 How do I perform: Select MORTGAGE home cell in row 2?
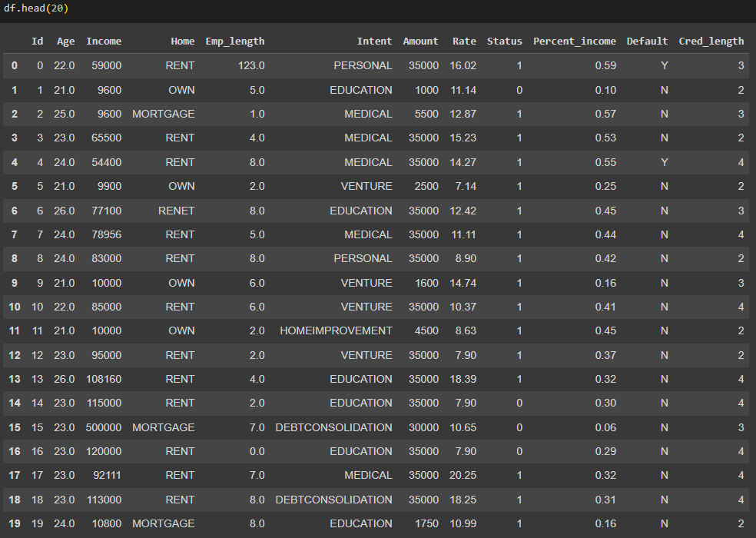tap(164, 114)
